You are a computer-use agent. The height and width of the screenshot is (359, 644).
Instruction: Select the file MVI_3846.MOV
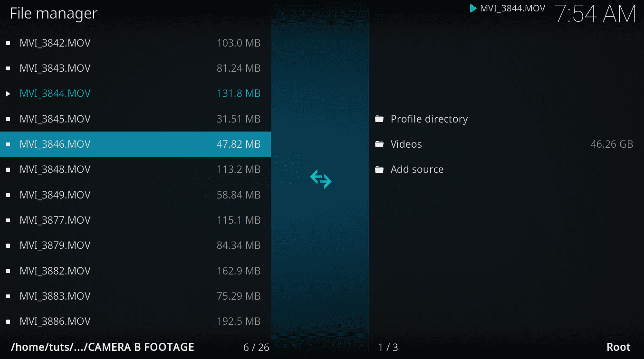(x=55, y=144)
